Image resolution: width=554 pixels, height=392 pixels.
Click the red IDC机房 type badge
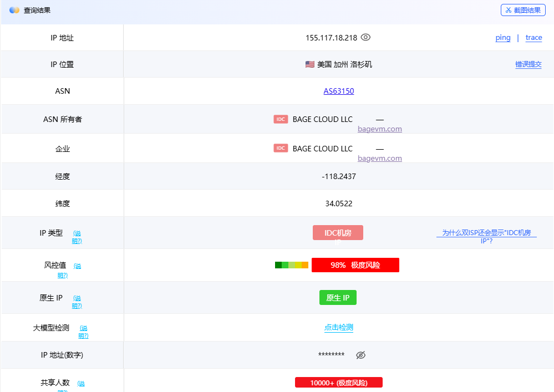[338, 233]
